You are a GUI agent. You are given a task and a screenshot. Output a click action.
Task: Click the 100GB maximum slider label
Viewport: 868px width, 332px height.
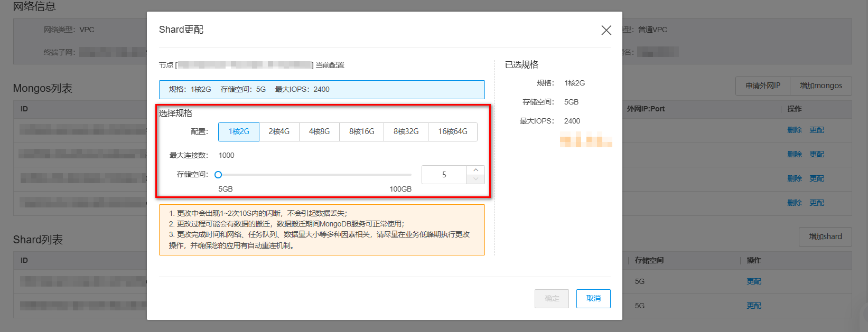tap(400, 189)
